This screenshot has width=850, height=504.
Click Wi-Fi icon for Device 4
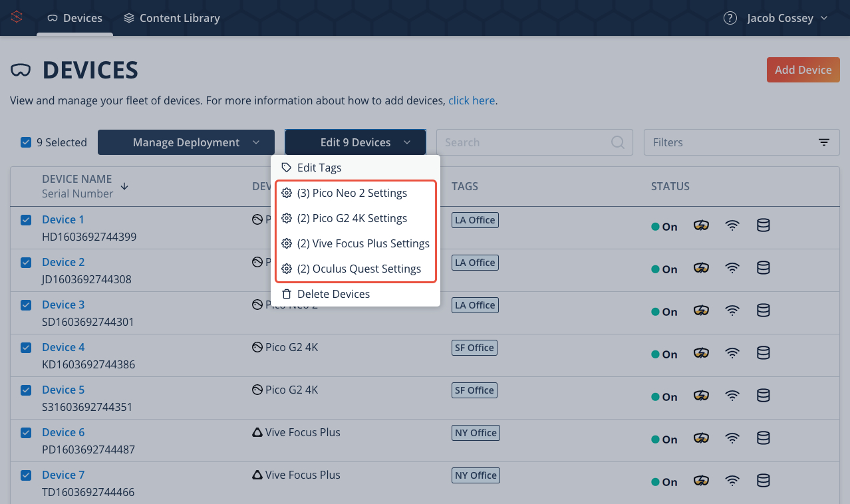coord(732,354)
